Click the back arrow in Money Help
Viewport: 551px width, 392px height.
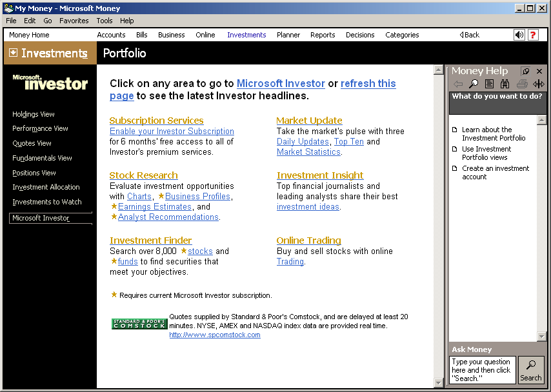(458, 84)
